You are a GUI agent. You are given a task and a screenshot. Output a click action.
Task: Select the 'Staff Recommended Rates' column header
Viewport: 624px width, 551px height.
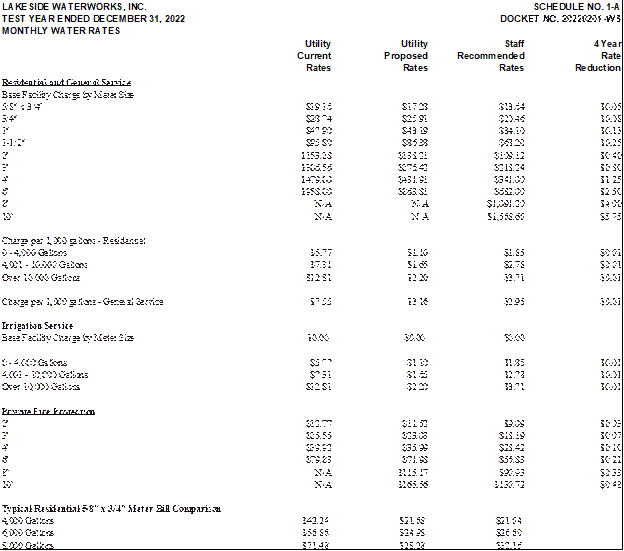pos(491,56)
